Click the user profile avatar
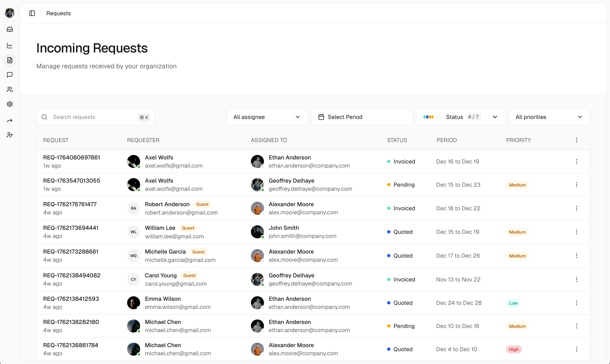 coord(10,13)
